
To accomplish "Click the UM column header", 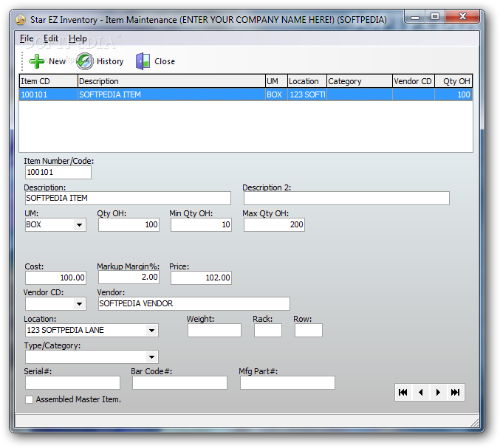I will pos(276,81).
